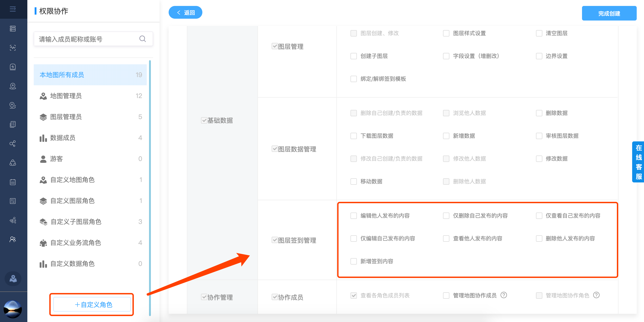
Task: Select the 地图管理员 role
Action: coord(90,96)
